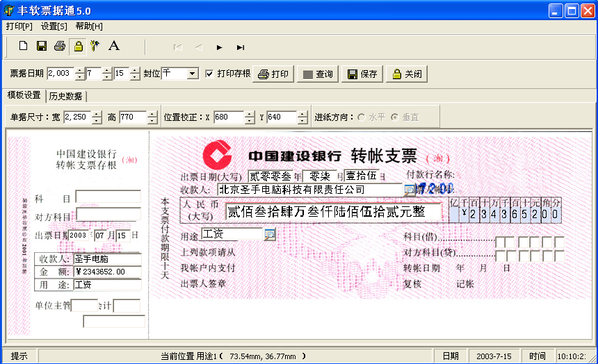The image size is (598, 364).
Task: Click the 保存 button
Action: click(362, 74)
